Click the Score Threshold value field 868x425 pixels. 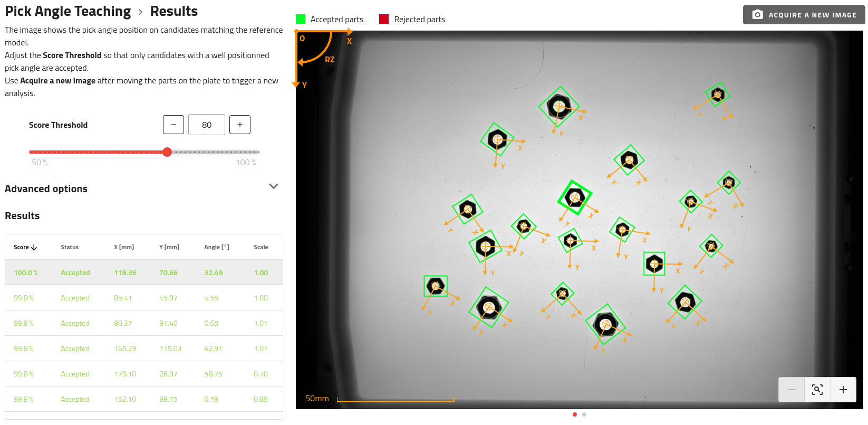coord(207,125)
